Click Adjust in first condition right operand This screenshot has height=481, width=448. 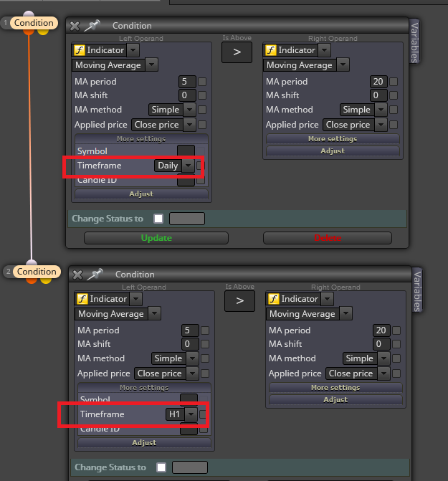[333, 151]
